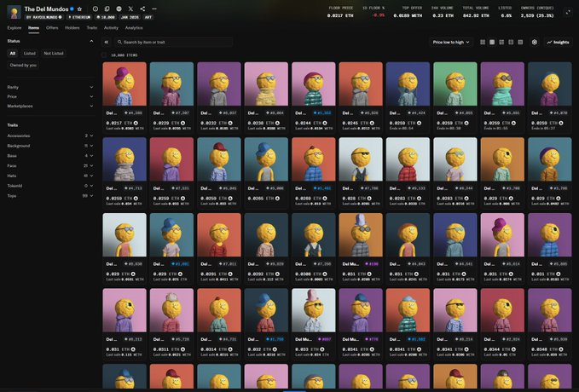Click the 0.028 ETH item price icon
The width and height of the screenshot is (579, 392).
click(x=369, y=199)
